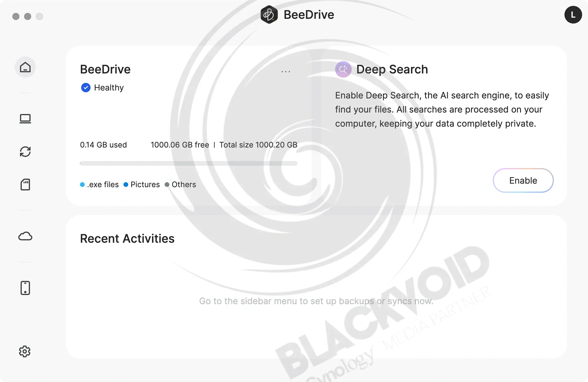Click the Pictures legend dot
The image size is (588, 382).
pyautogui.click(x=126, y=185)
